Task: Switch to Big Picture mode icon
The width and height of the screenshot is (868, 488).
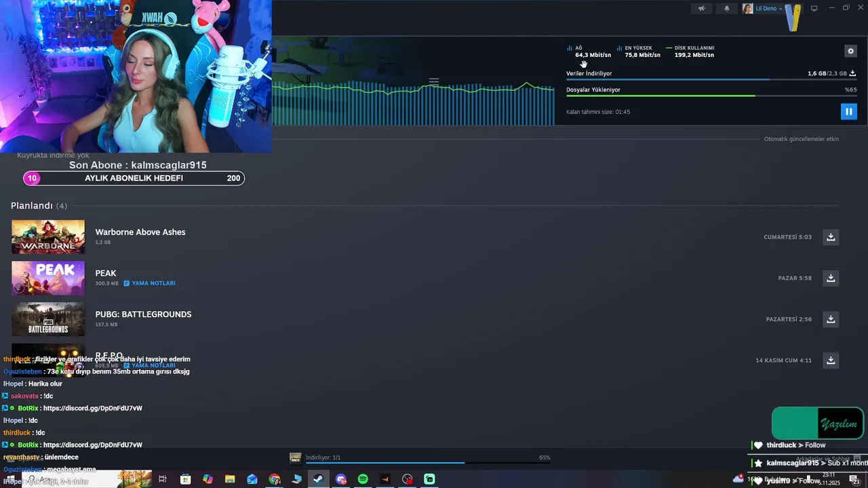Action: (814, 9)
